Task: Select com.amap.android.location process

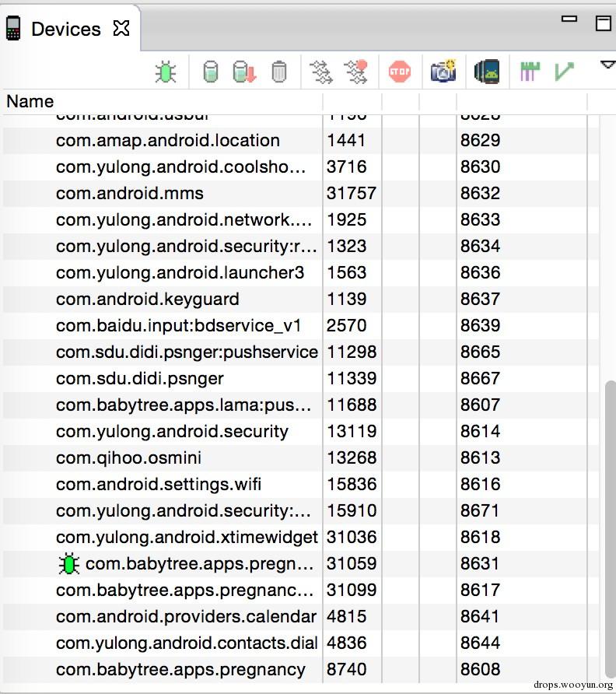Action: (x=301, y=141)
